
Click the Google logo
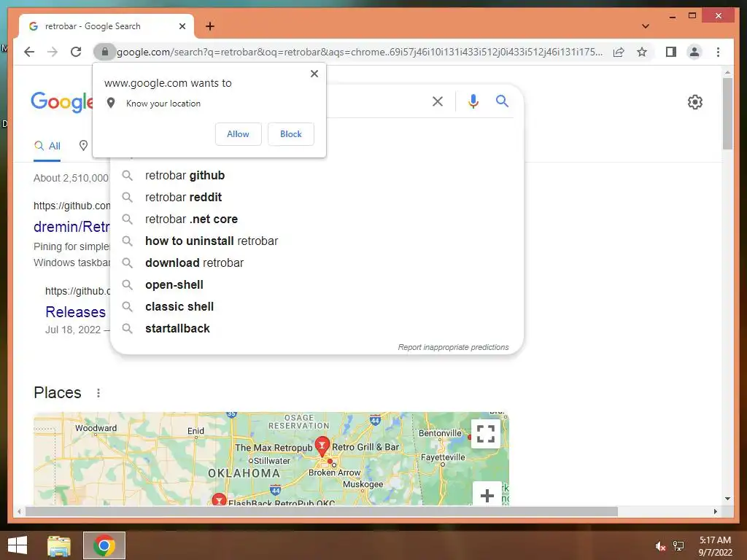(x=61, y=102)
